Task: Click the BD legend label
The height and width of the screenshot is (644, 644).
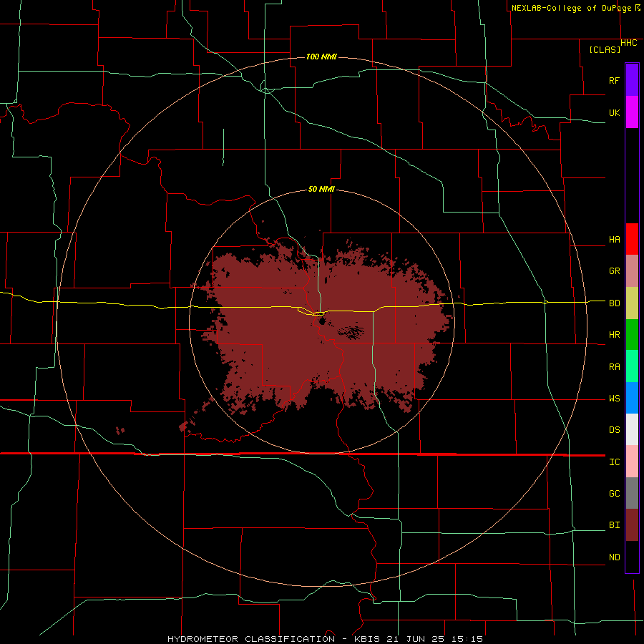Action: [614, 303]
